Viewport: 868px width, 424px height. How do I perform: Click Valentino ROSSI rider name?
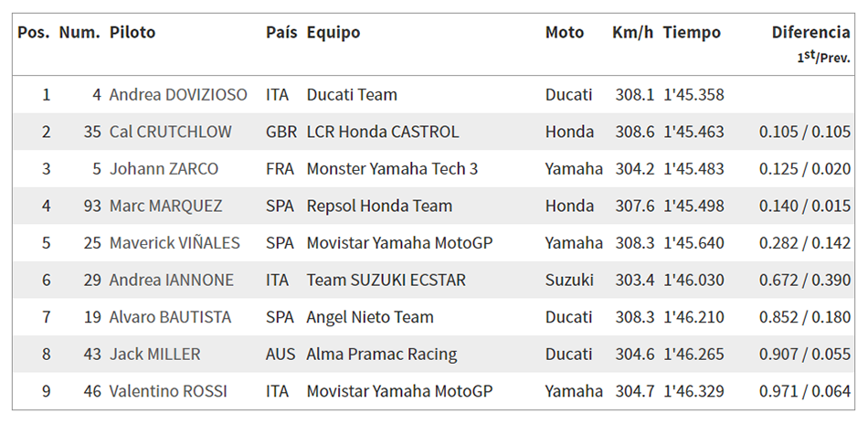pyautogui.click(x=168, y=391)
